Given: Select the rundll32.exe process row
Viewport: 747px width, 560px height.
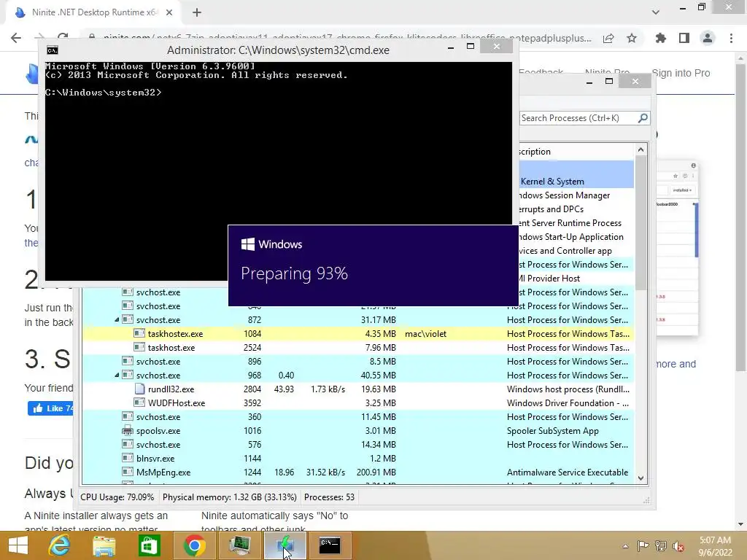Looking at the screenshot, I should 358,389.
